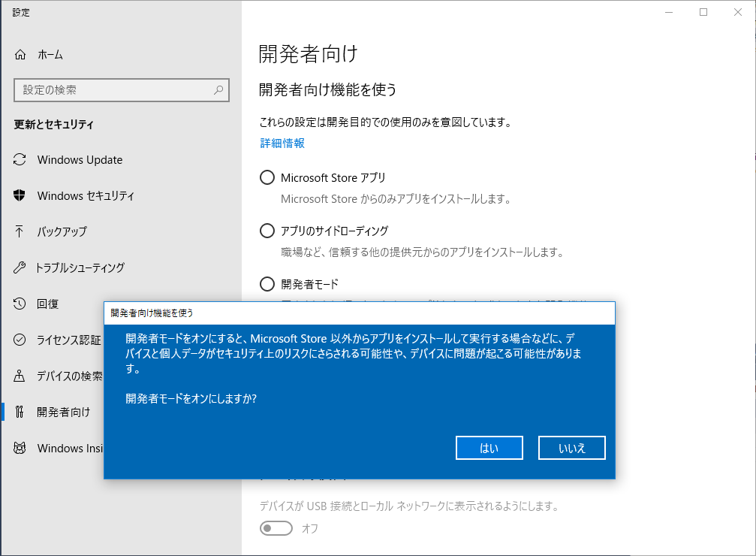
Task: Click the オフ label beside toggle
Action: click(x=310, y=528)
